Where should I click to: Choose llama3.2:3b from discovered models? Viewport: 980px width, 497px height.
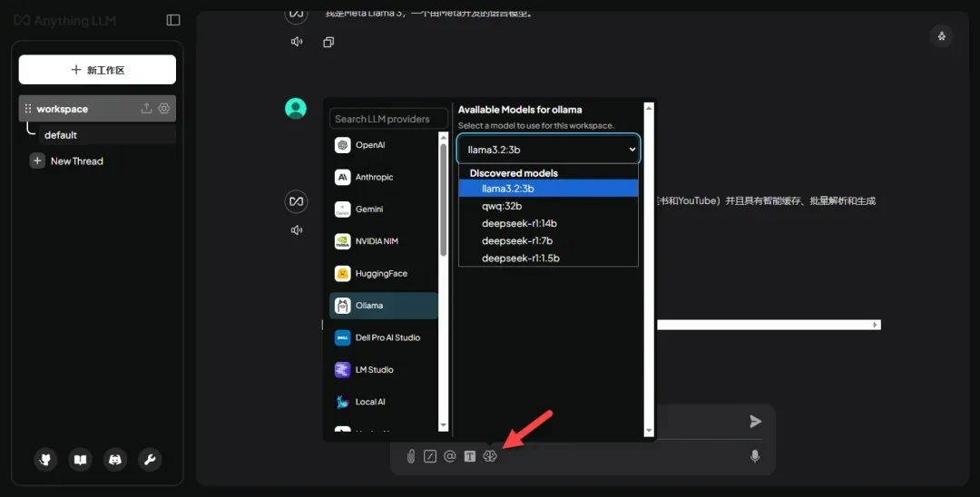(x=548, y=188)
